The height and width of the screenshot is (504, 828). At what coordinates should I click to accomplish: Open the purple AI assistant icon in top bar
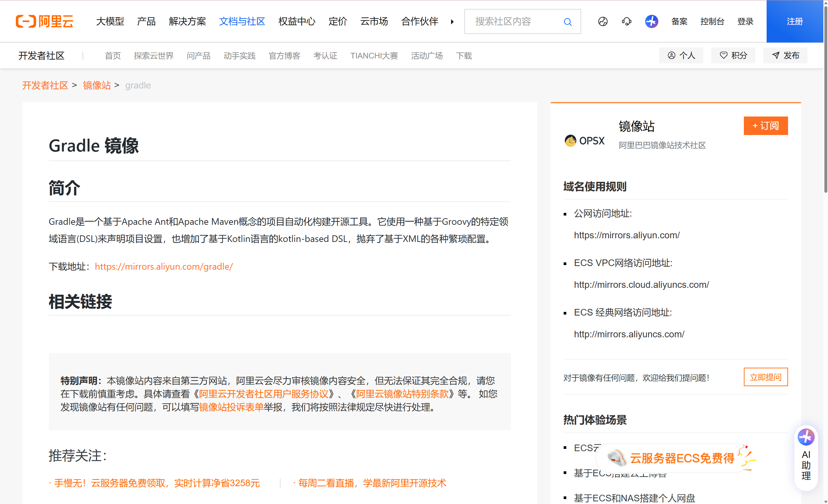pyautogui.click(x=651, y=21)
